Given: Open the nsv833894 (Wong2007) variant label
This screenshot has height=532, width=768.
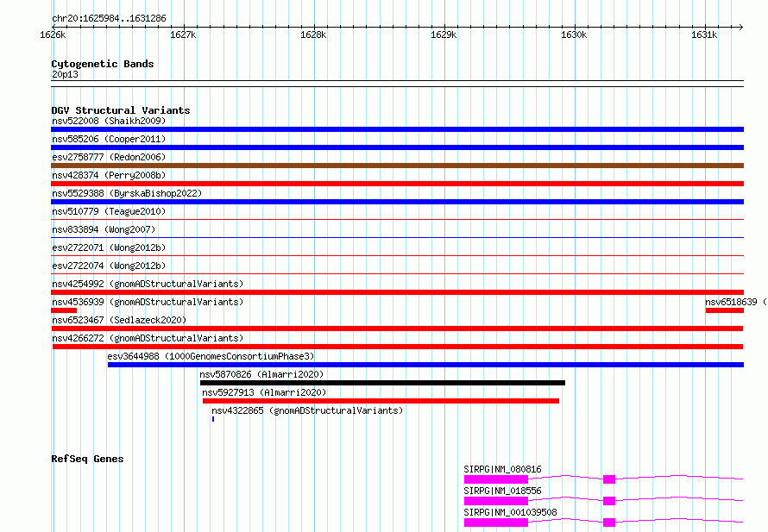Looking at the screenshot, I should (x=104, y=229).
